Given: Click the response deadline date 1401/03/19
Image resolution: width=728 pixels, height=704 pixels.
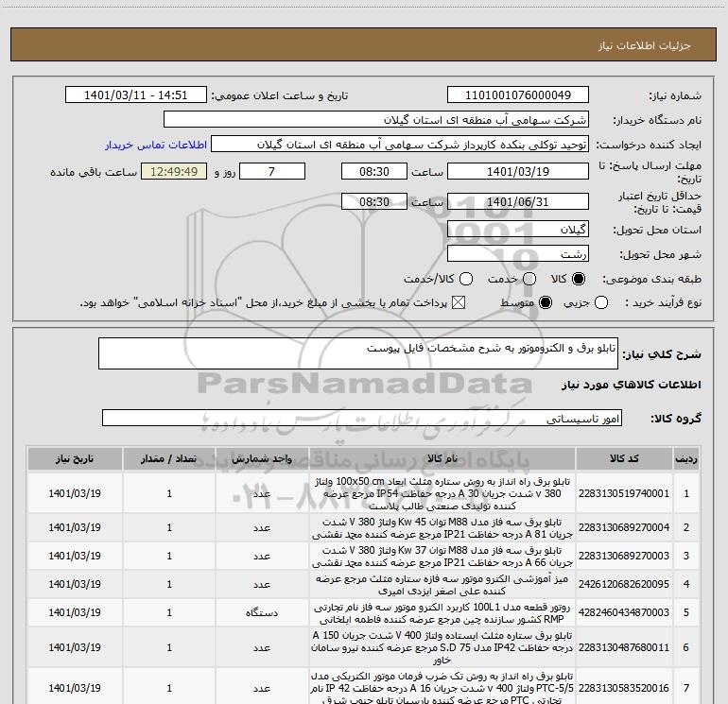Looking at the screenshot, I should click(x=518, y=172).
